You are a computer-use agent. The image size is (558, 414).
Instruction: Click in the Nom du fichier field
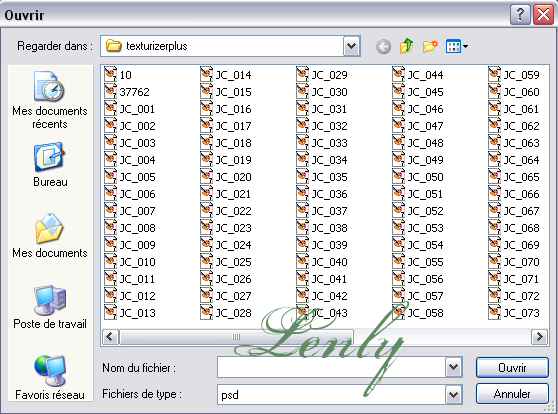pyautogui.click(x=331, y=367)
